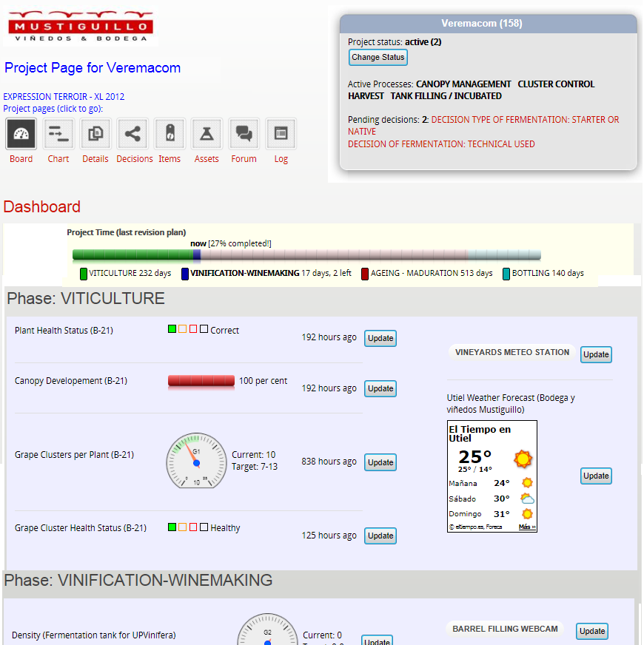The image size is (644, 645).
Task: Click the Canopy Developement red progress bar
Action: 201,381
